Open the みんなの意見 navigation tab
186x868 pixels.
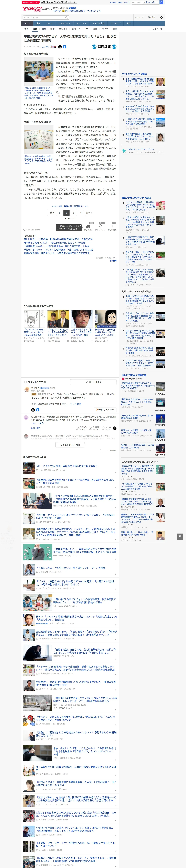(99, 23)
